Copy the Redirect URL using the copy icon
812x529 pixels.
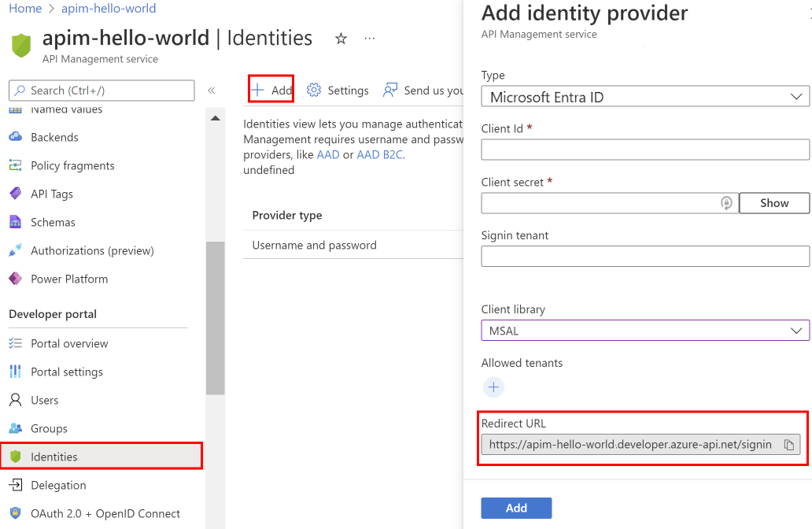(x=788, y=444)
